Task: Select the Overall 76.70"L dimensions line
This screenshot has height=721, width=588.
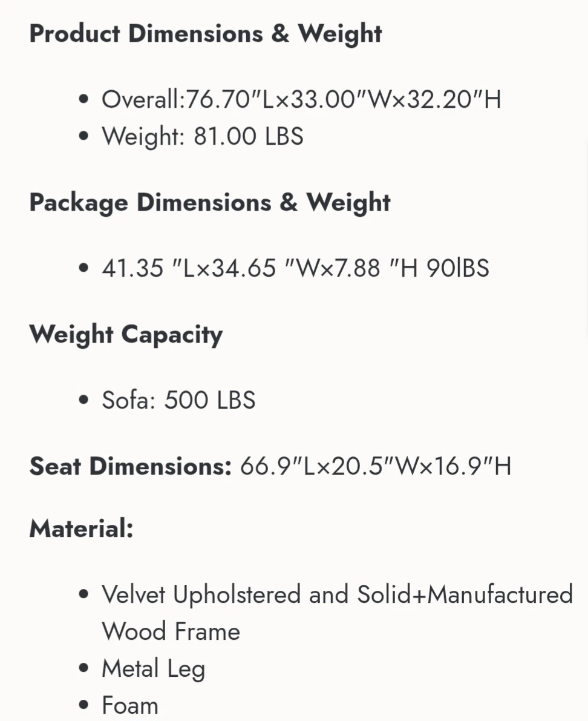Action: click(301, 99)
